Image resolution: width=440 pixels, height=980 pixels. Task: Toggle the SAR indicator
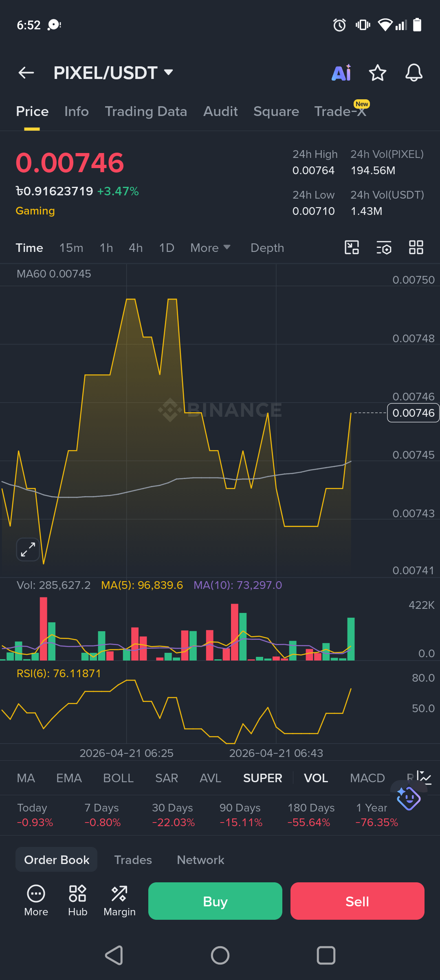[x=167, y=778]
